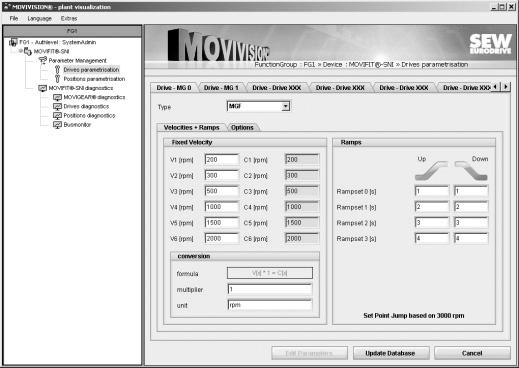Click the Cancel button
Viewport: 519px width, 368px height.
click(472, 353)
